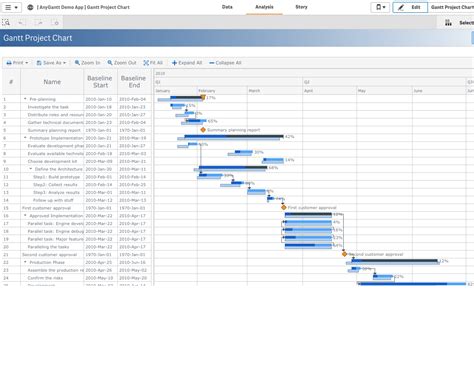
Task: Click Zoom In on Gantt toolbar
Action: 87,63
